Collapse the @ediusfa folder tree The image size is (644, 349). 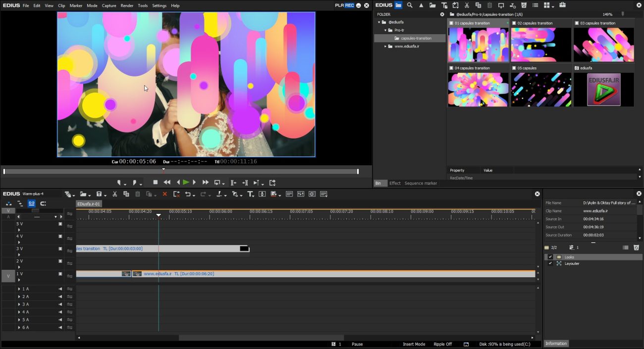pos(379,22)
